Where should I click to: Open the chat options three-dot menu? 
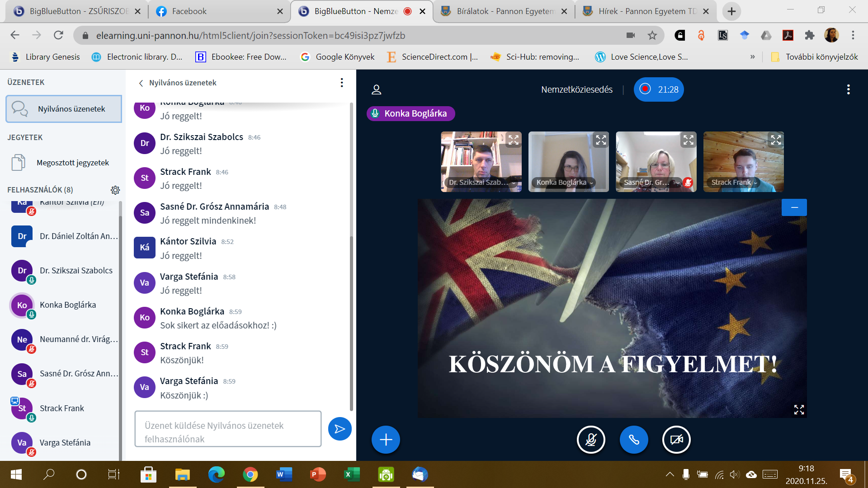[x=342, y=83]
